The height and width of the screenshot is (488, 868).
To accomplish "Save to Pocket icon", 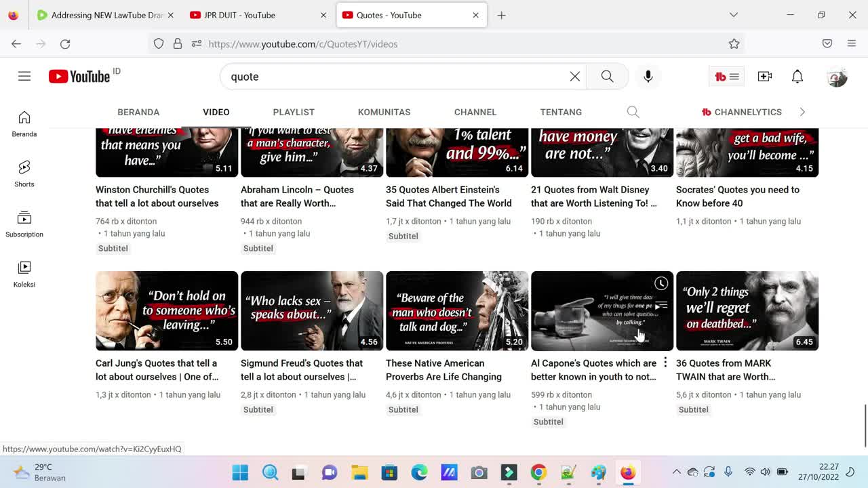I will [827, 44].
